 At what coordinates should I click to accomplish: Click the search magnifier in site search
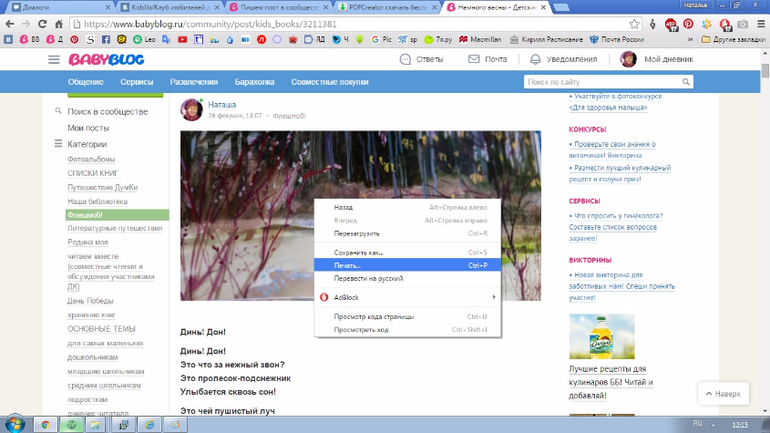686,82
